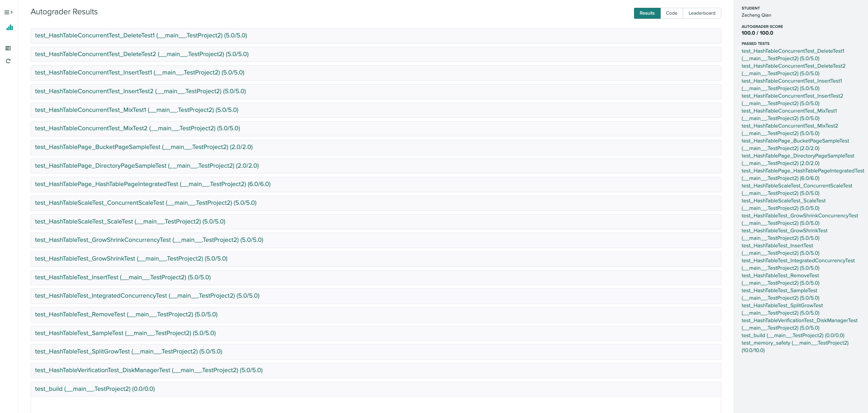Click the bar chart sidebar icon
Viewport: 868px width, 413px height.
pos(10,28)
